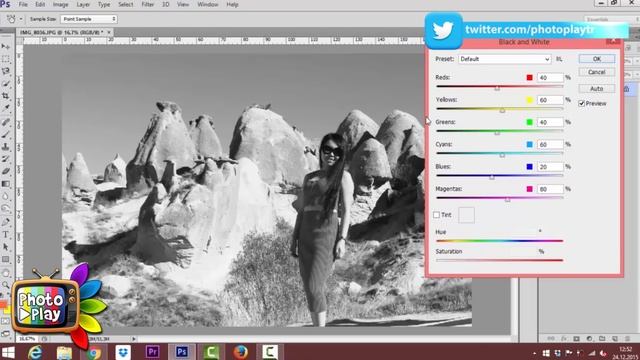Click the Greens percentage input field
The height and width of the screenshot is (360, 640).
click(x=550, y=122)
